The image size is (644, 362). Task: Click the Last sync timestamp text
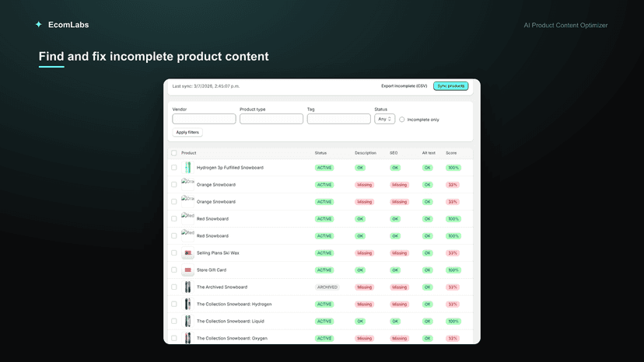coord(206,86)
